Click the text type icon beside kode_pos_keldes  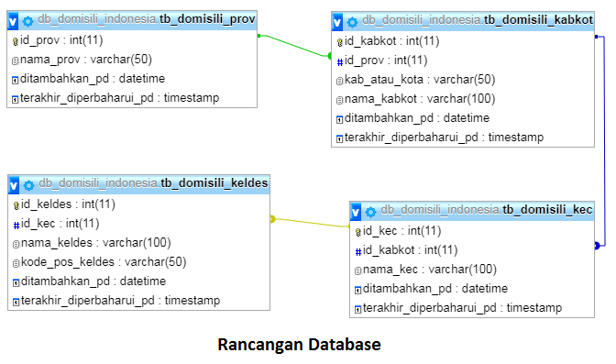[16, 263]
